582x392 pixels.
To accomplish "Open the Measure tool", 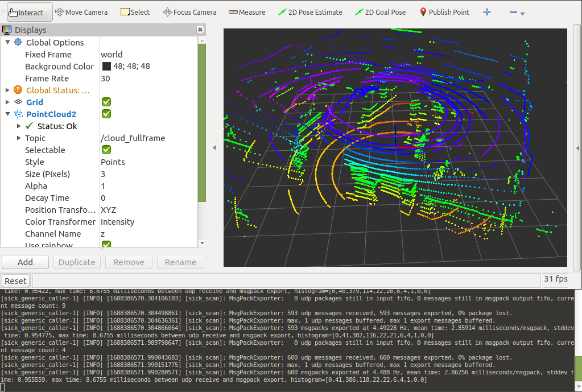I will pos(246,11).
